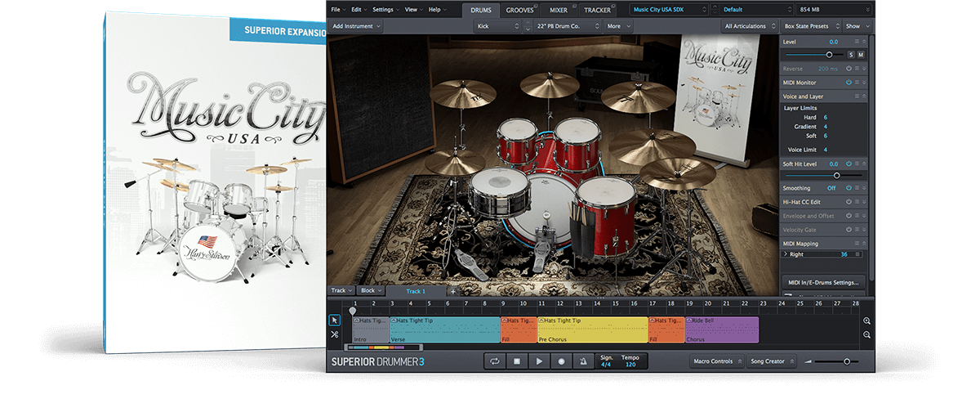Toggle Envelope and Offset power button

[849, 216]
